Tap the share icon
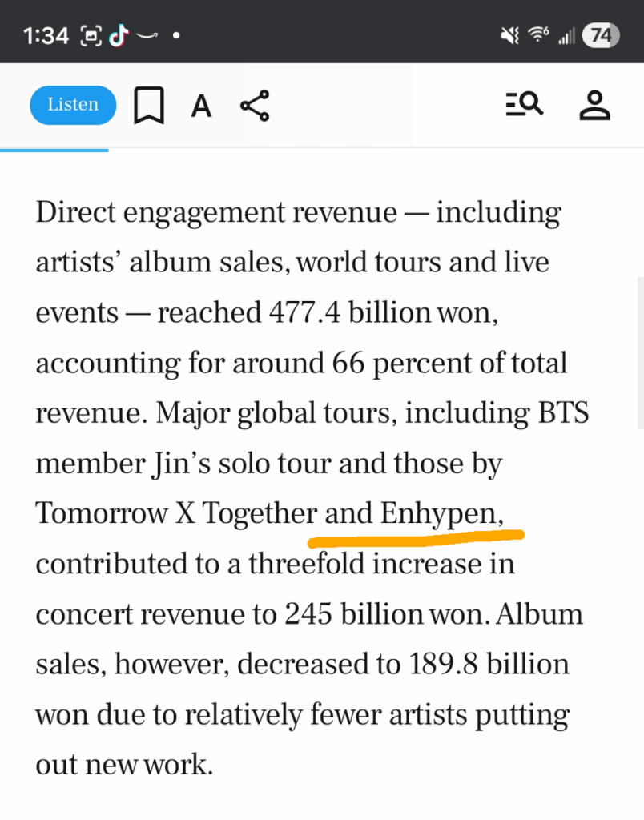Image resolution: width=644 pixels, height=820 pixels. click(255, 106)
